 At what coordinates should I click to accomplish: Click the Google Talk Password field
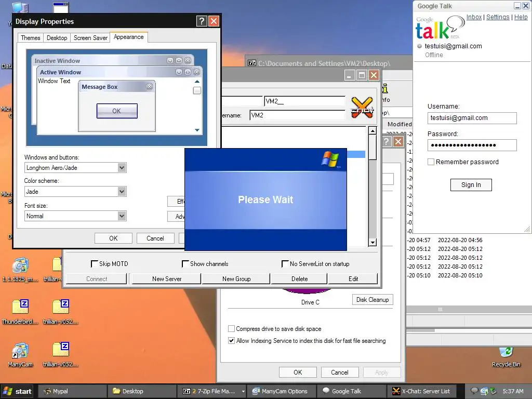[472, 145]
